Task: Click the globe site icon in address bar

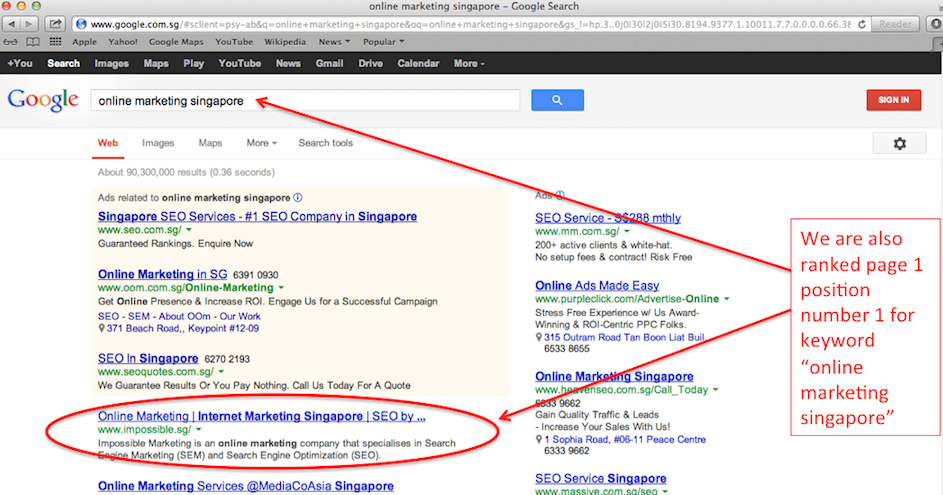Action: tap(81, 24)
